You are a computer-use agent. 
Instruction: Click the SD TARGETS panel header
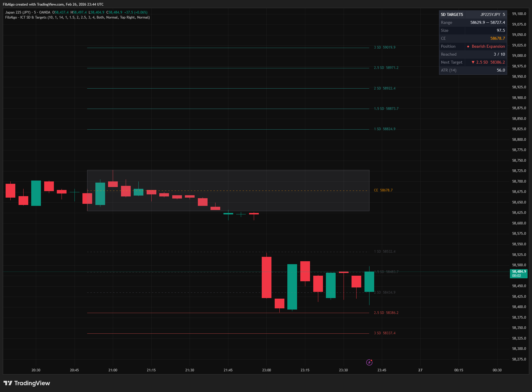pyautogui.click(x=452, y=14)
